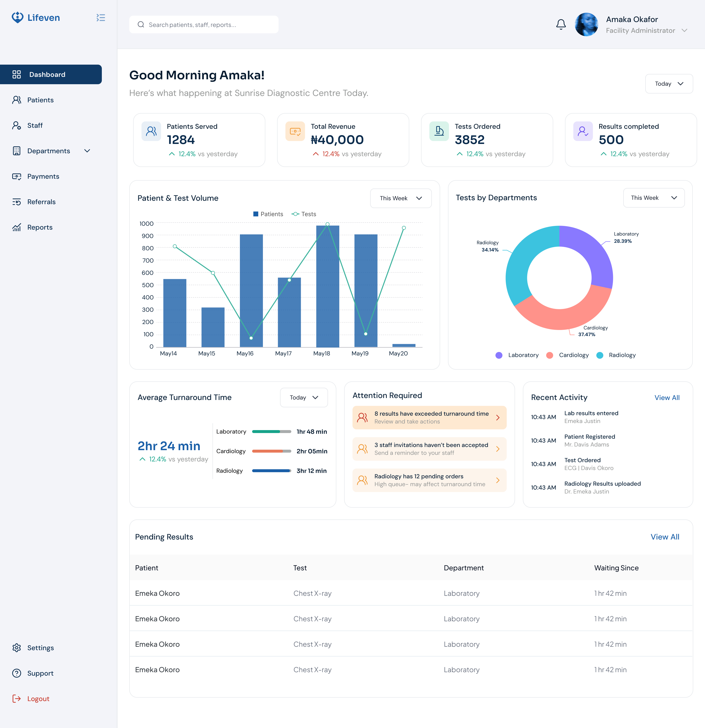Open the user profile dropdown chevron
705x728 pixels.
click(685, 30)
